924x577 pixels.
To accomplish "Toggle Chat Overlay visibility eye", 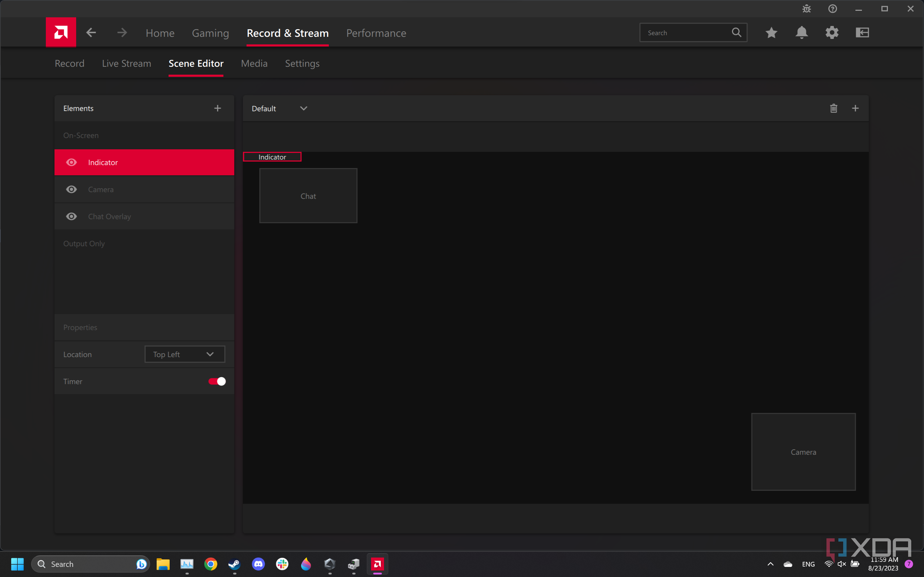I will [x=71, y=217].
